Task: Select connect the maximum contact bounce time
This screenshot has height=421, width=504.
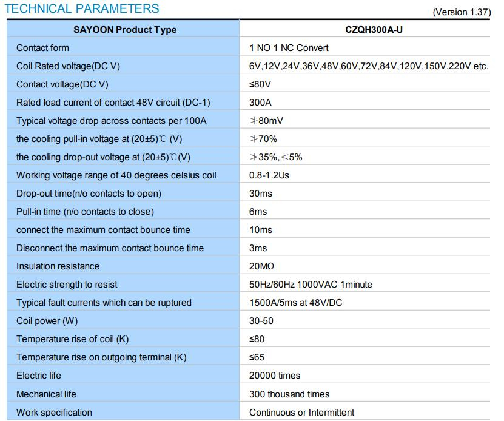Action: tap(103, 230)
